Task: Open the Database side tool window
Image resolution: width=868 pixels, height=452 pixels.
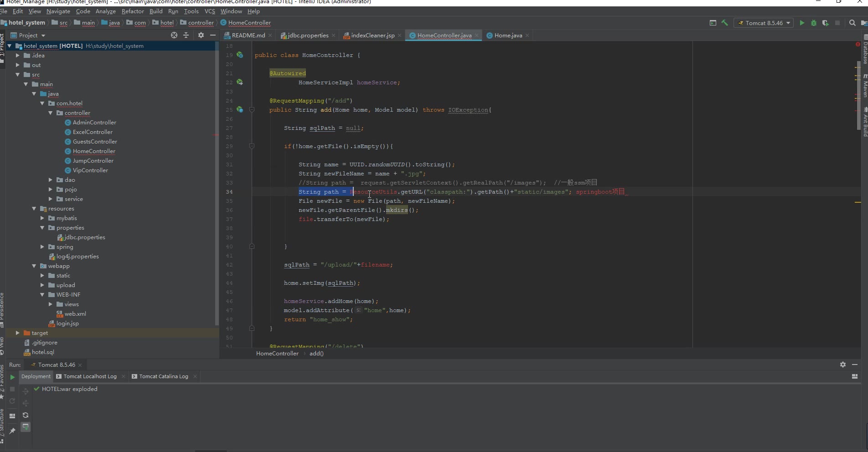Action: point(865,50)
